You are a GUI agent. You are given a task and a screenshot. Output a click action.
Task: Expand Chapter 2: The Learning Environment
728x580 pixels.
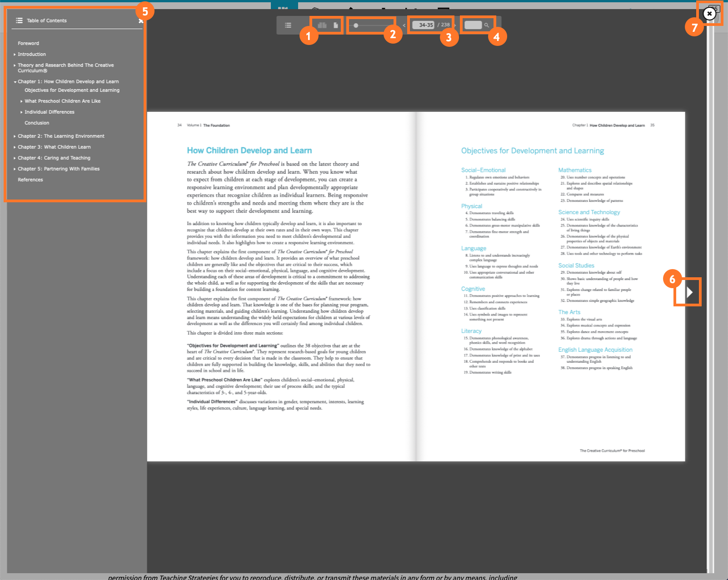[15, 136]
